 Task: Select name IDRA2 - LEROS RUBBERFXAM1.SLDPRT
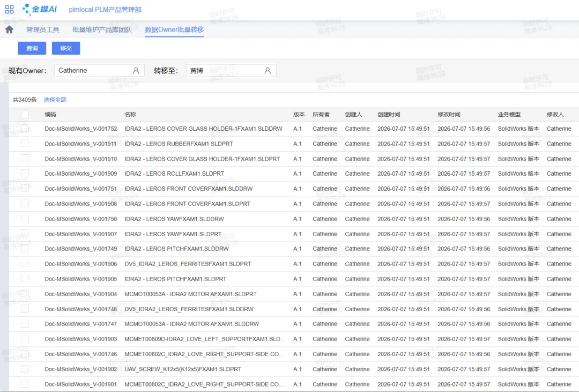click(179, 144)
